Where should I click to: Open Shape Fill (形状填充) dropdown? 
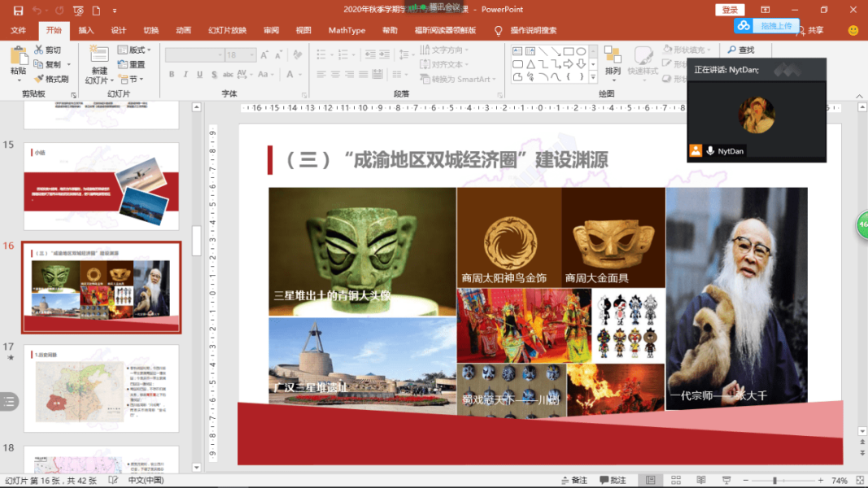[687, 50]
